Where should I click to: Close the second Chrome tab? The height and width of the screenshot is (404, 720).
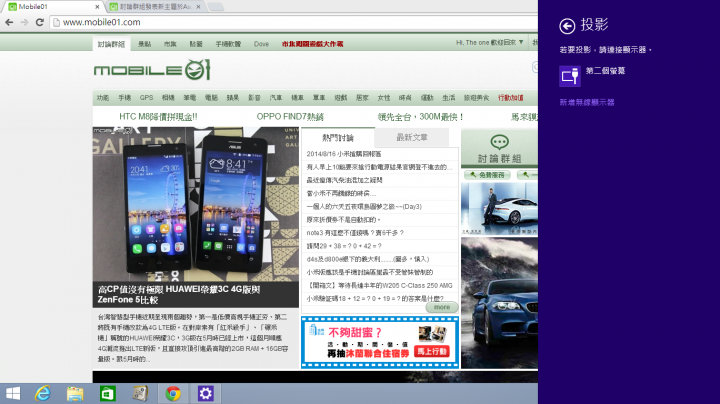click(x=198, y=7)
